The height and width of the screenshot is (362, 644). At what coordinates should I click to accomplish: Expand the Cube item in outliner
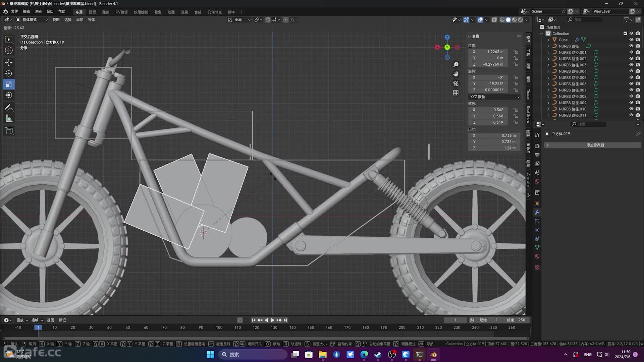click(x=548, y=40)
